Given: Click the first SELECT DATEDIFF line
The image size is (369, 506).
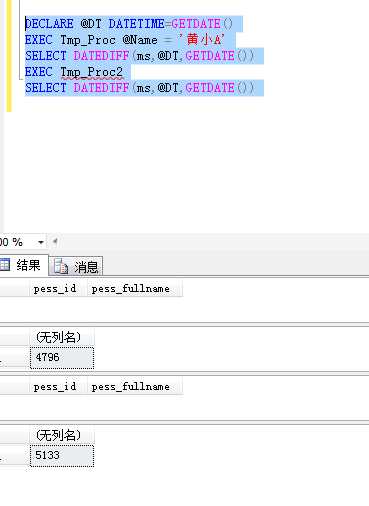Looking at the screenshot, I should click(x=140, y=56).
